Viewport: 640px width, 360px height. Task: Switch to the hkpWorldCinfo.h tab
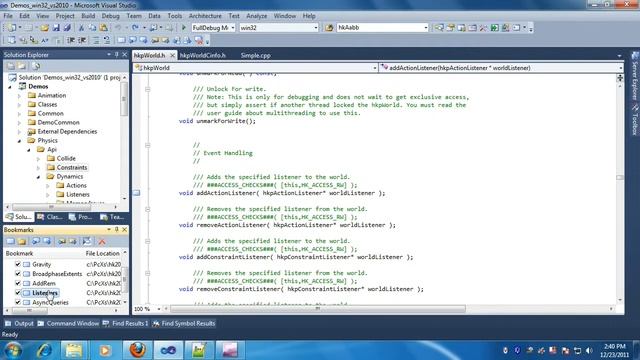coord(202,56)
